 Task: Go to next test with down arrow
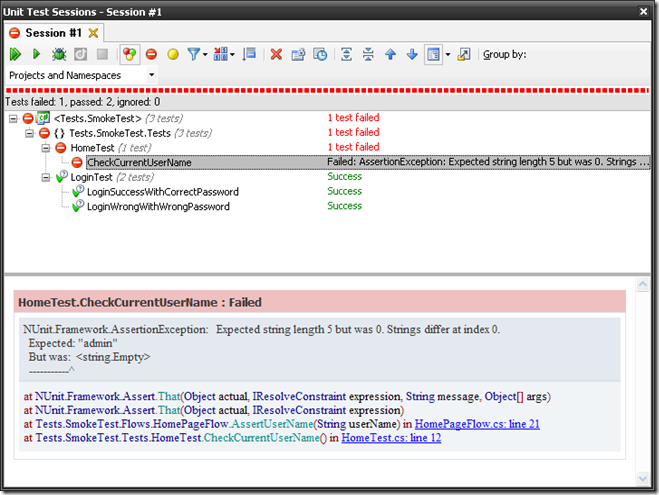click(412, 54)
